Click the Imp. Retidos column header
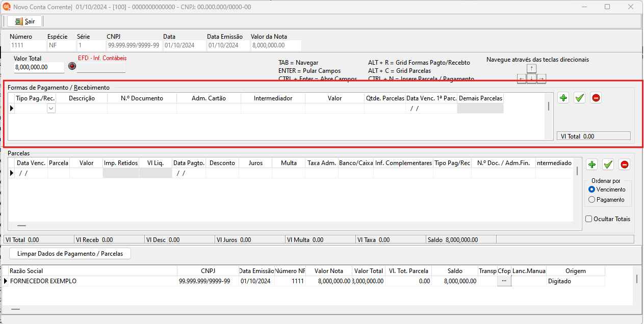 (x=120, y=163)
